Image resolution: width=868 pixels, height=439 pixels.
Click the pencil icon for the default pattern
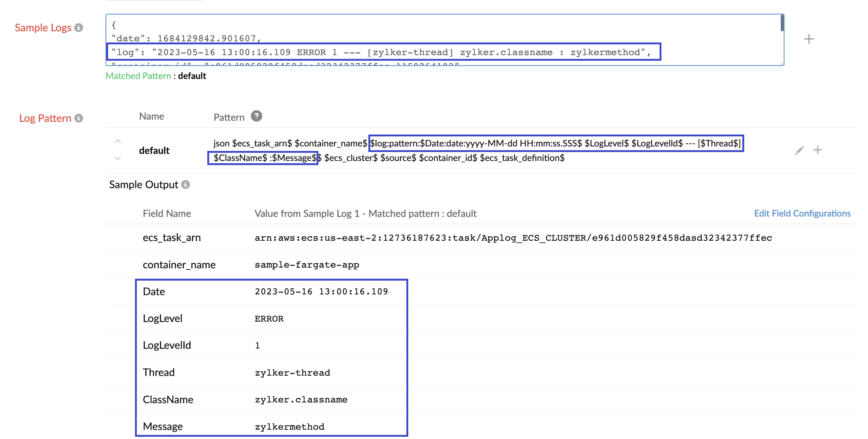799,151
